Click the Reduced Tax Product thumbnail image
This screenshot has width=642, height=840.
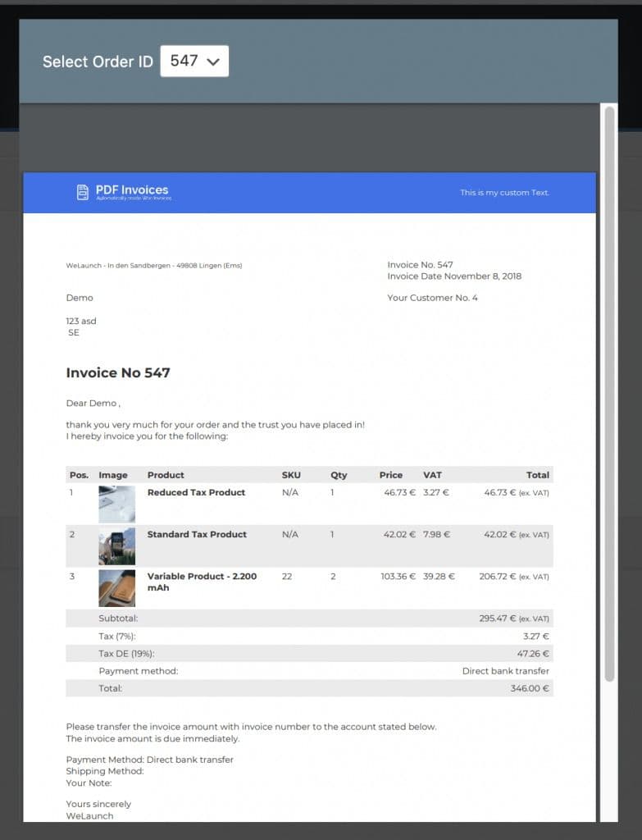point(116,504)
